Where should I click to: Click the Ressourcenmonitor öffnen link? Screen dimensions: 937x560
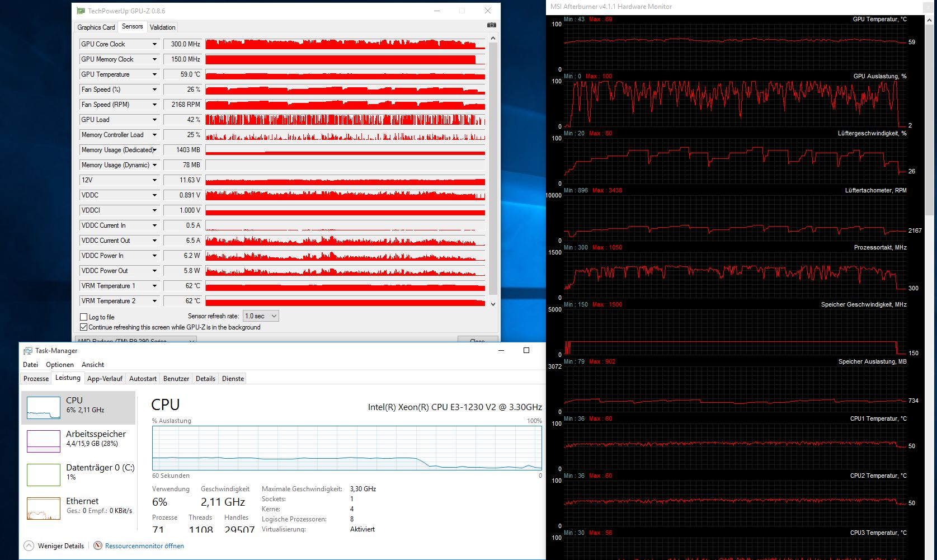pyautogui.click(x=144, y=546)
